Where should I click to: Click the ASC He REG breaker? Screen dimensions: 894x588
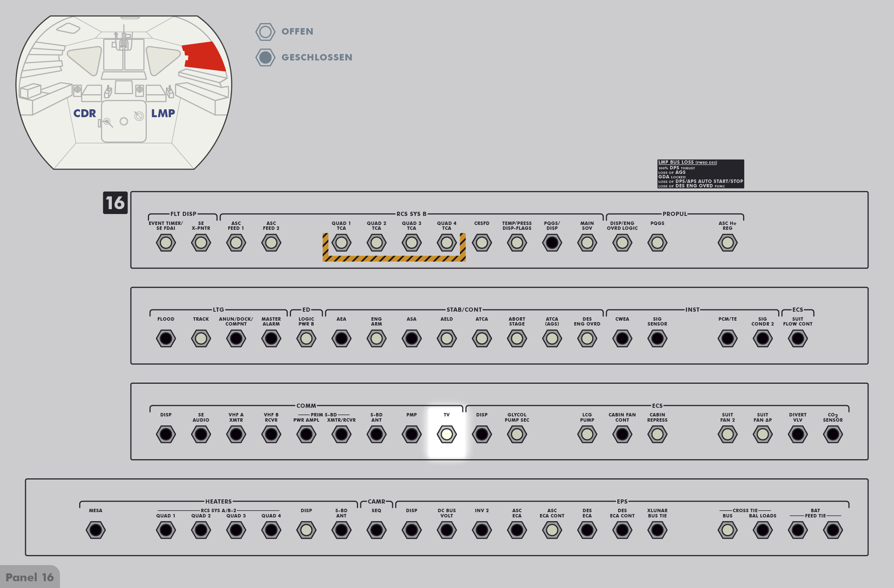point(727,243)
